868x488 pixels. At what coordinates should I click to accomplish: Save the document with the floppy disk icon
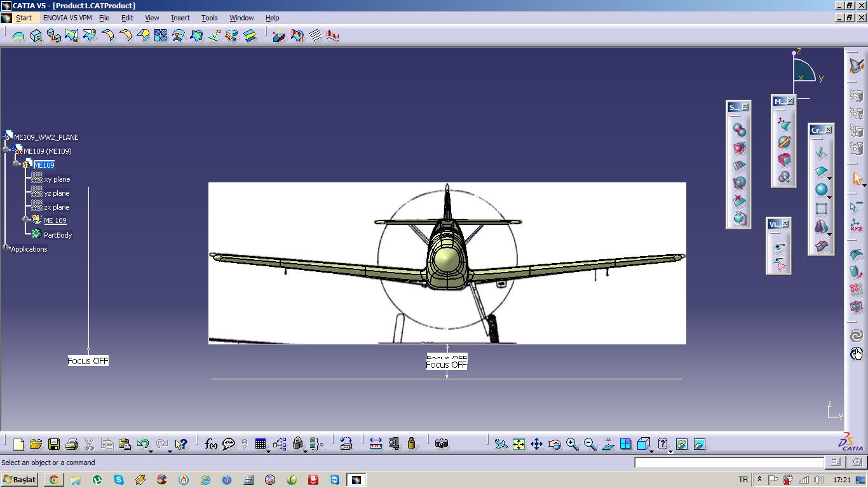pyautogui.click(x=53, y=444)
